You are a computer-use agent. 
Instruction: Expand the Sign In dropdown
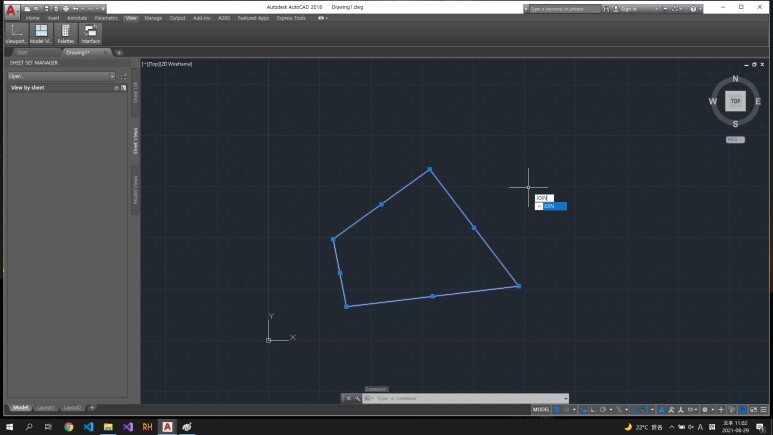click(656, 9)
